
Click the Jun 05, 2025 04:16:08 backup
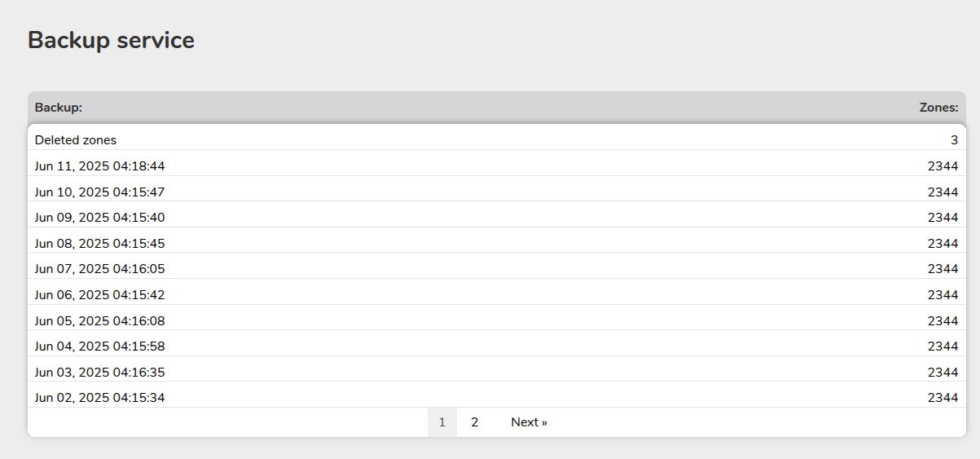coord(99,321)
